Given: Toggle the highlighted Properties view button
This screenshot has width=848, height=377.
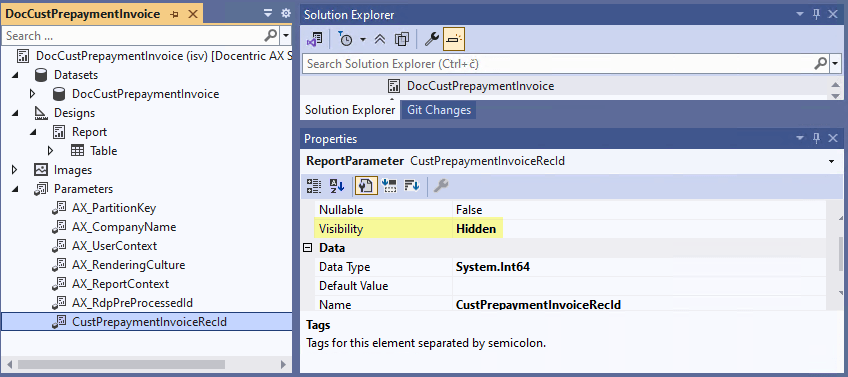Looking at the screenshot, I should tap(365, 186).
